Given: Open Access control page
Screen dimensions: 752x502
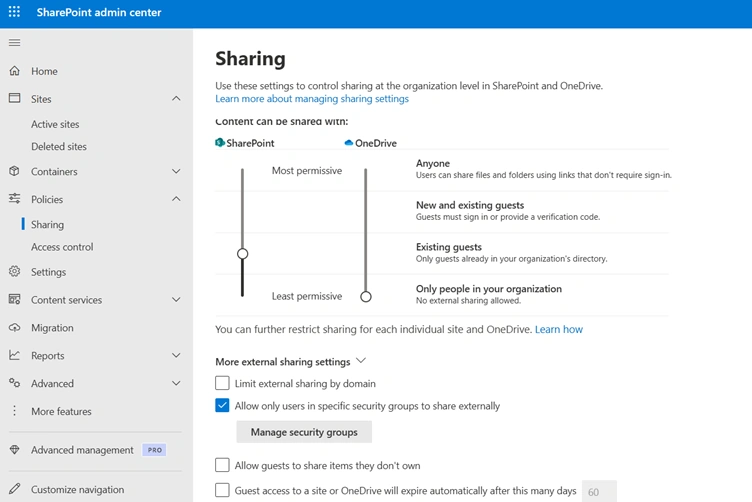Looking at the screenshot, I should pos(62,247).
